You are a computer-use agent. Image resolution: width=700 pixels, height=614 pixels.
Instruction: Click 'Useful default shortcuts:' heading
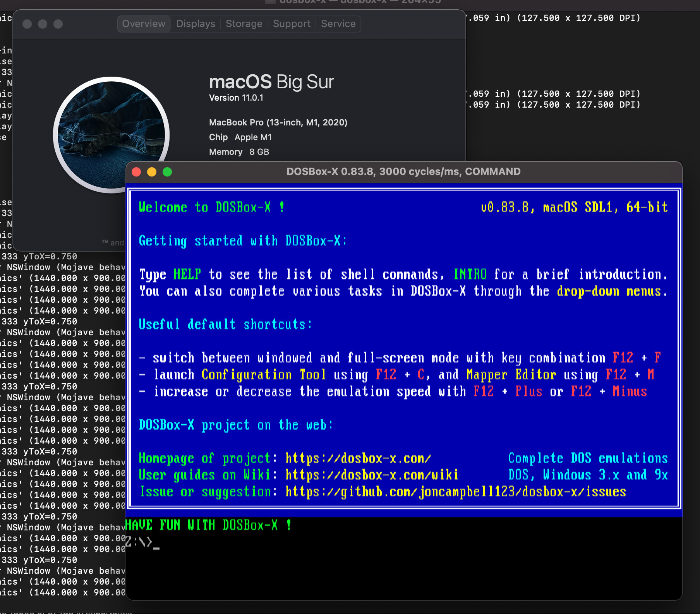[225, 324]
